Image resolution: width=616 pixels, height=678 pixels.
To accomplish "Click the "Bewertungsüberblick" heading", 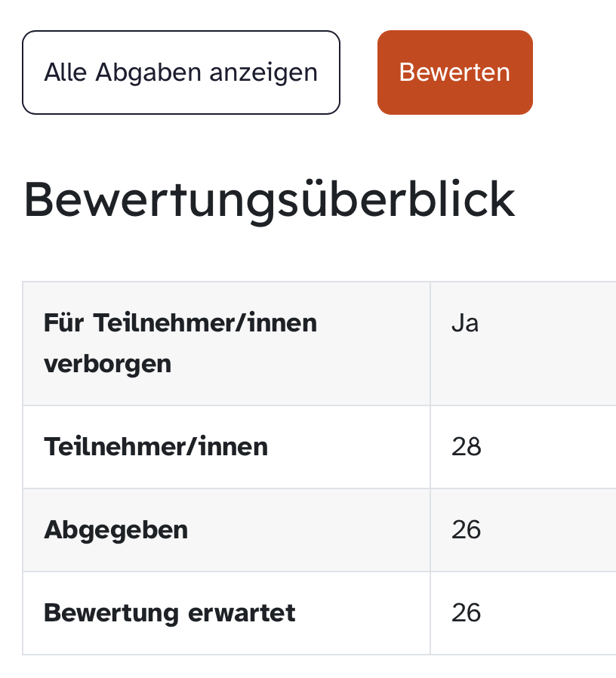I will coord(269,199).
